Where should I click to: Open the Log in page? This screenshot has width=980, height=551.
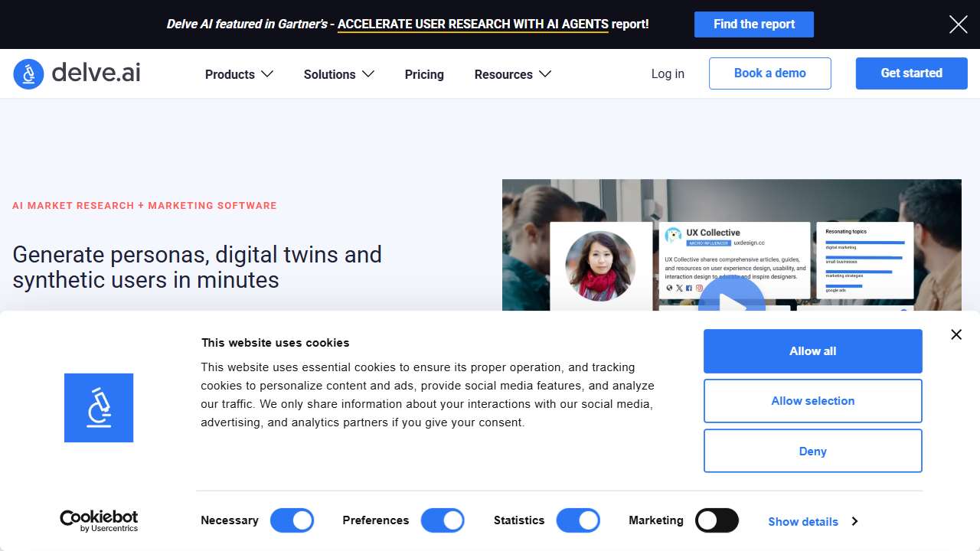668,73
